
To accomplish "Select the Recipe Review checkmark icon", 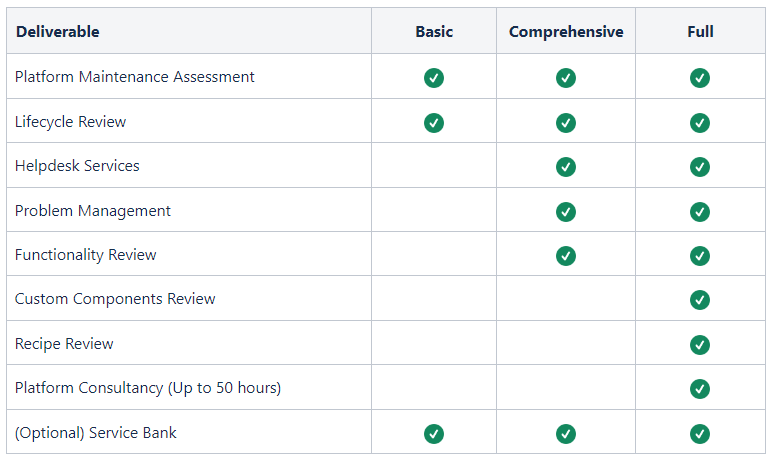I will tap(699, 345).
